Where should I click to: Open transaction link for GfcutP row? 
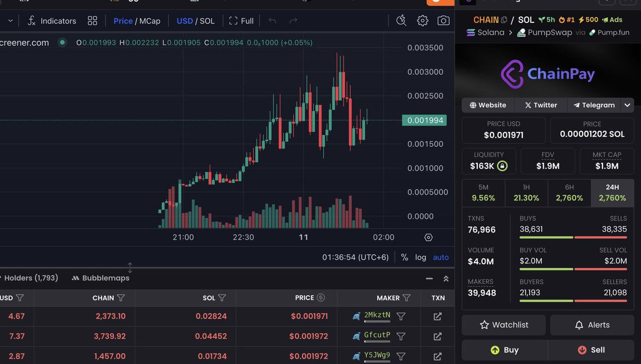tap(437, 336)
